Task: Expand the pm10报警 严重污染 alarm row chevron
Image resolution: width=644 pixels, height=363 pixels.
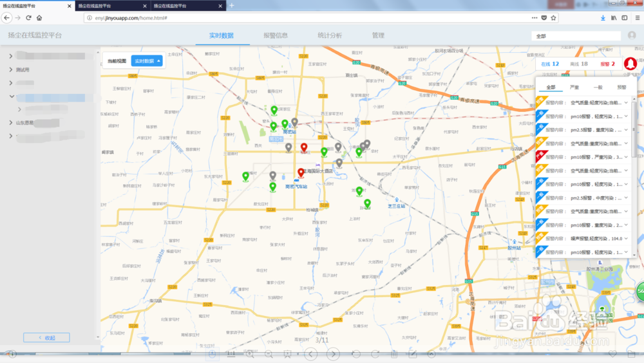Action: tap(626, 156)
